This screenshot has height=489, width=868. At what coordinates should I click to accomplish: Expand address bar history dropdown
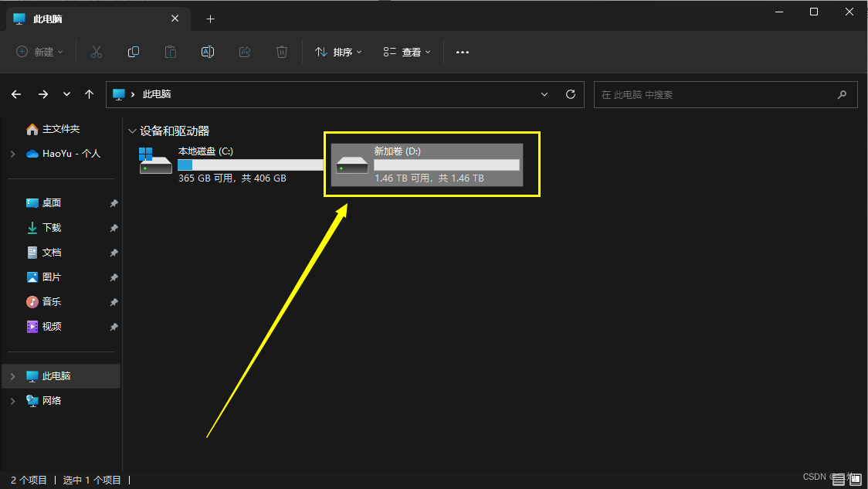tap(544, 94)
